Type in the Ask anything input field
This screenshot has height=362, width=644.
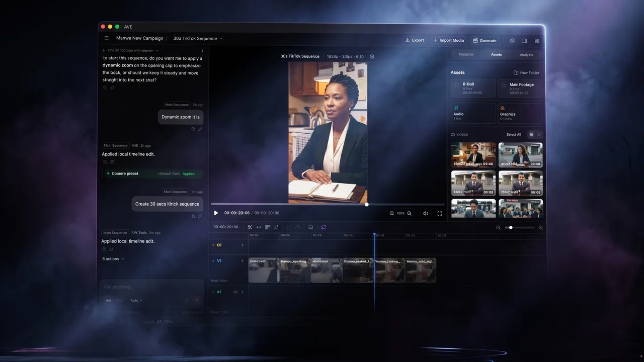point(151,287)
